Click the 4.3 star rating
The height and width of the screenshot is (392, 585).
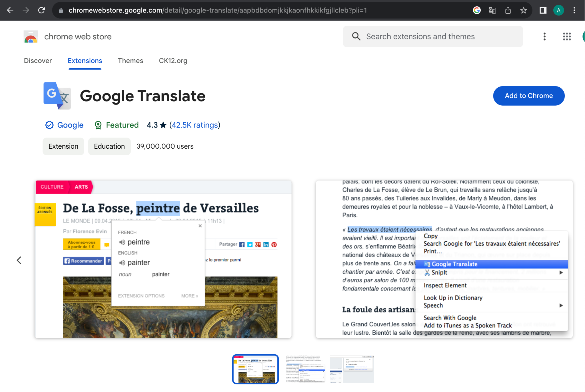(x=157, y=125)
